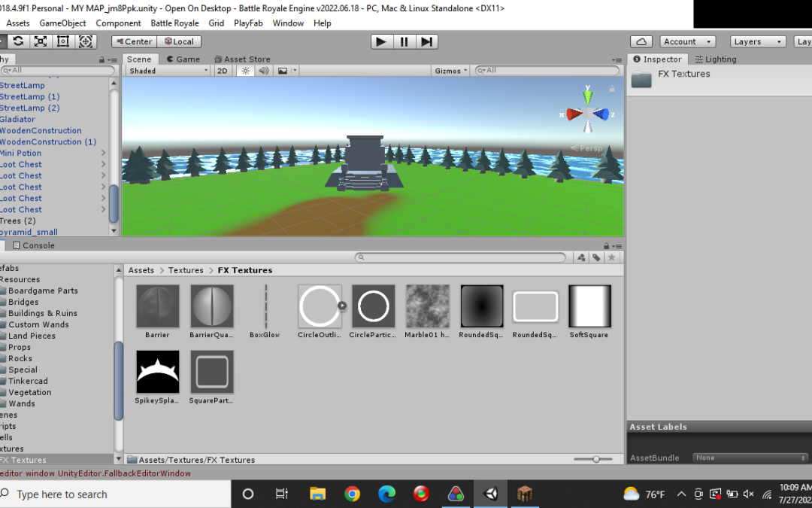Open the Battle Royale menu
This screenshot has width=812, height=508.
pos(174,23)
